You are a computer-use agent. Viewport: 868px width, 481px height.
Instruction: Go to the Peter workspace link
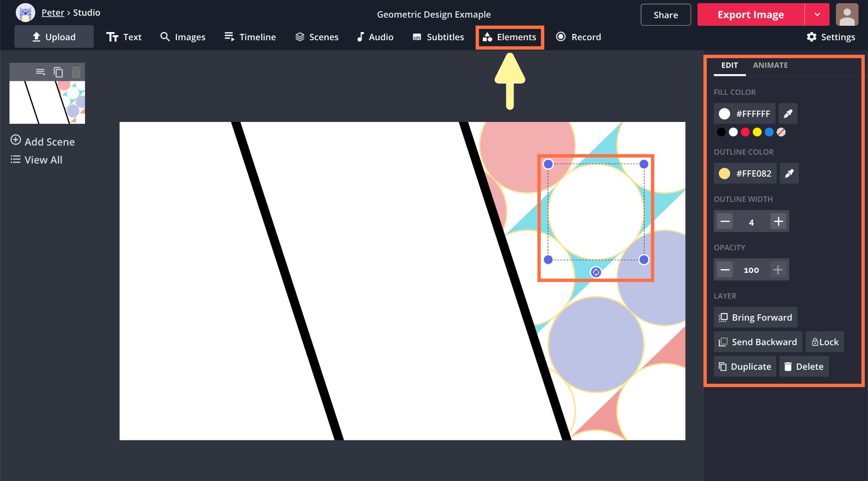tap(53, 13)
